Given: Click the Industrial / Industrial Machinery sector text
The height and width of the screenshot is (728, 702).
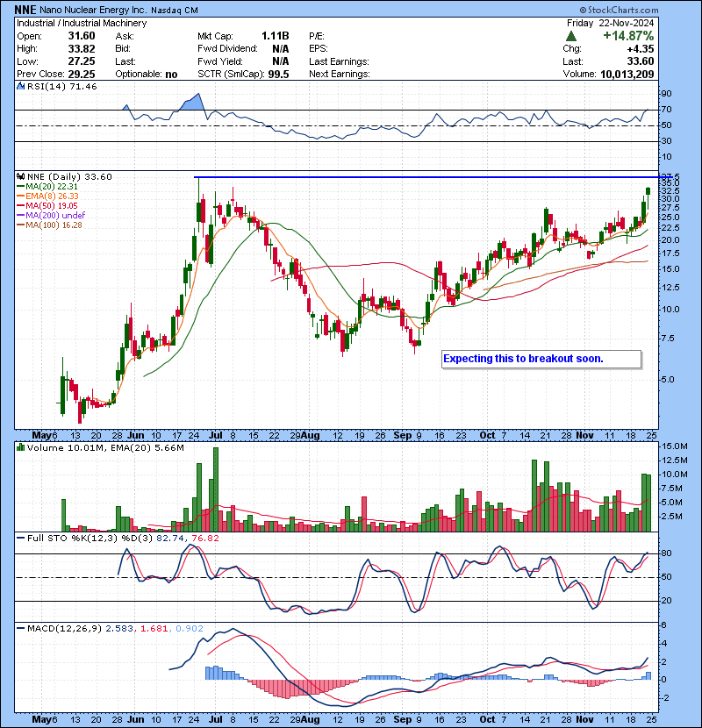Looking at the screenshot, I should [x=82, y=23].
